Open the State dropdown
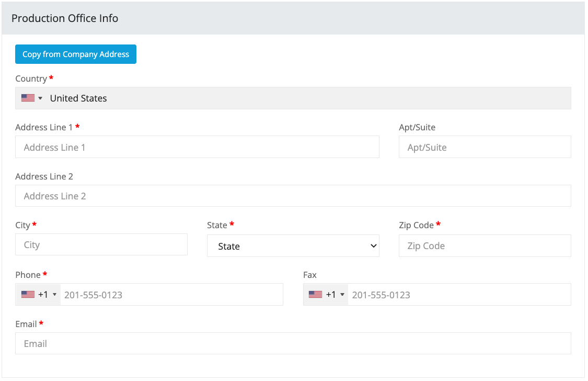Screen dimensions: 588x381 pyautogui.click(x=293, y=246)
